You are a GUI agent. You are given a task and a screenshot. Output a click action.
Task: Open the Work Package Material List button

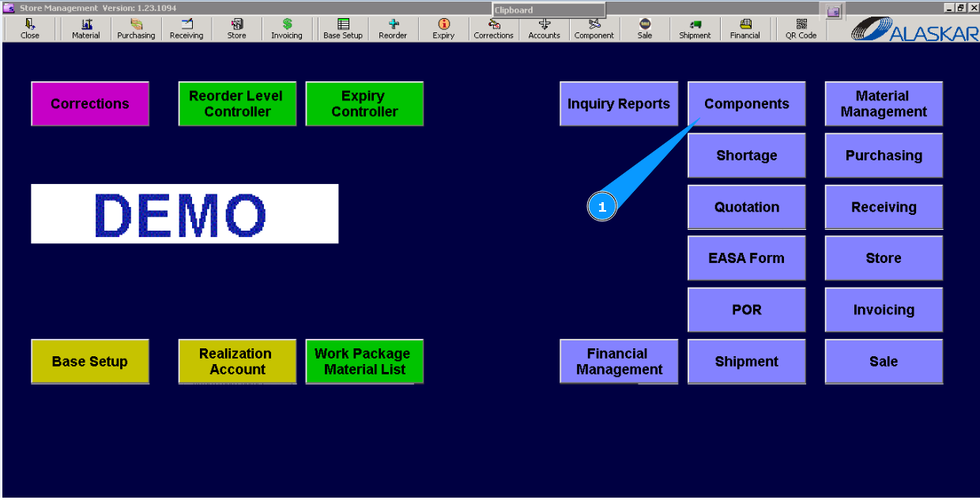tap(364, 361)
